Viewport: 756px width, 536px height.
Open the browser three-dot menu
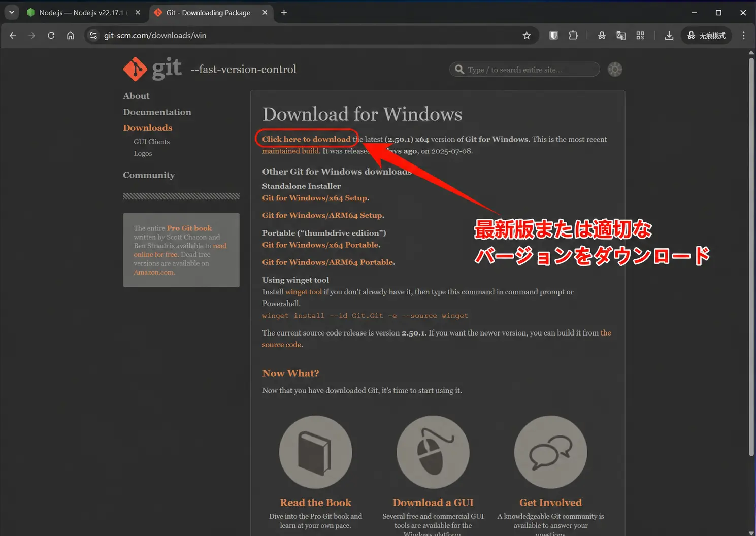pyautogui.click(x=744, y=36)
